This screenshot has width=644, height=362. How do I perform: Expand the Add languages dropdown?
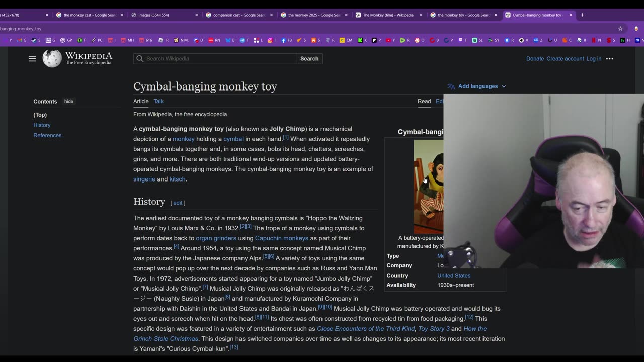point(476,86)
